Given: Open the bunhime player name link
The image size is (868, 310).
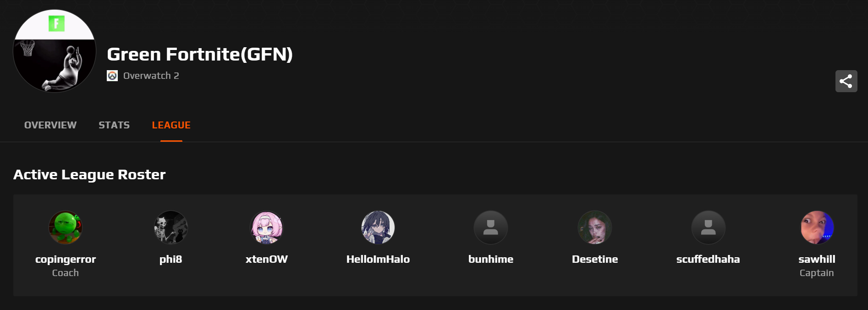Looking at the screenshot, I should point(491,259).
